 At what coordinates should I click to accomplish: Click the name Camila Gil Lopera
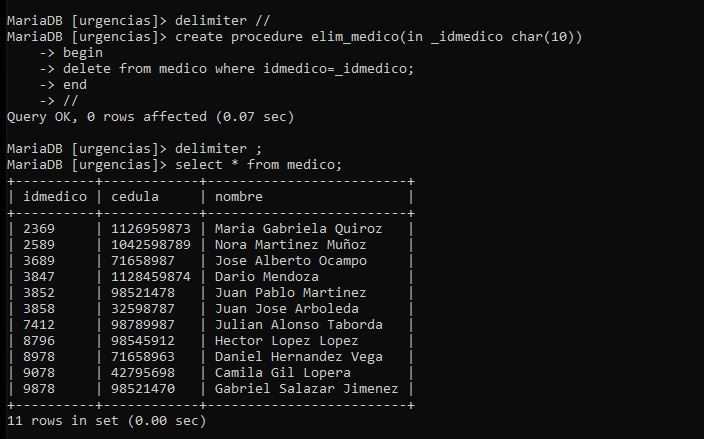[283, 373]
